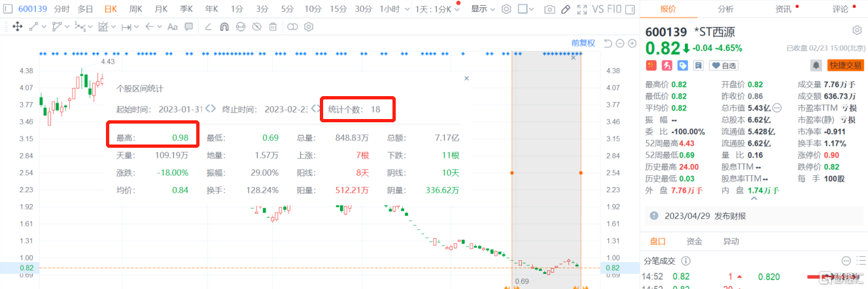The width and height of the screenshot is (868, 289).
Task: Click the linked-circles overlay icon
Action: pyautogui.click(x=292, y=27)
